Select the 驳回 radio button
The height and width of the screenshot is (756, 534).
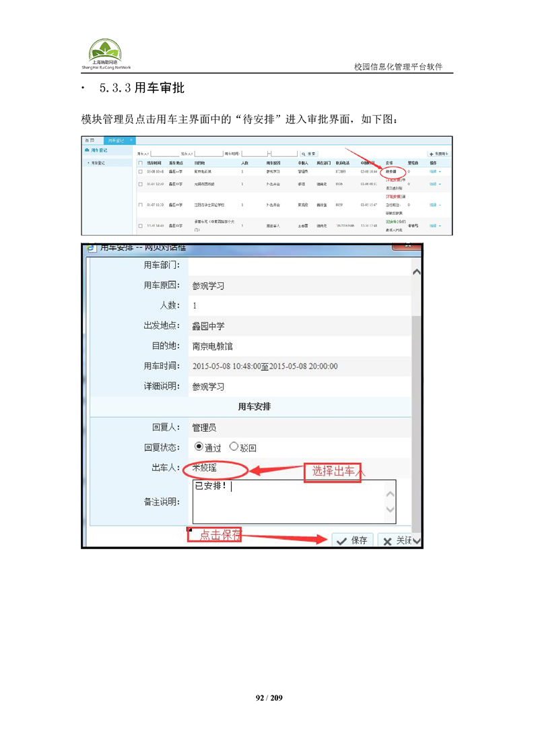tap(234, 447)
